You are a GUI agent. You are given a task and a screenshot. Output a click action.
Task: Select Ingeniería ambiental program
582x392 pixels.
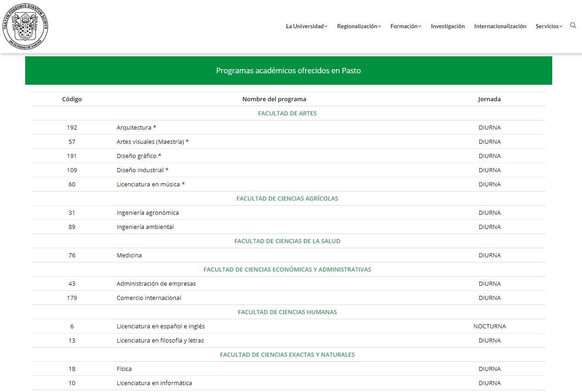point(145,227)
